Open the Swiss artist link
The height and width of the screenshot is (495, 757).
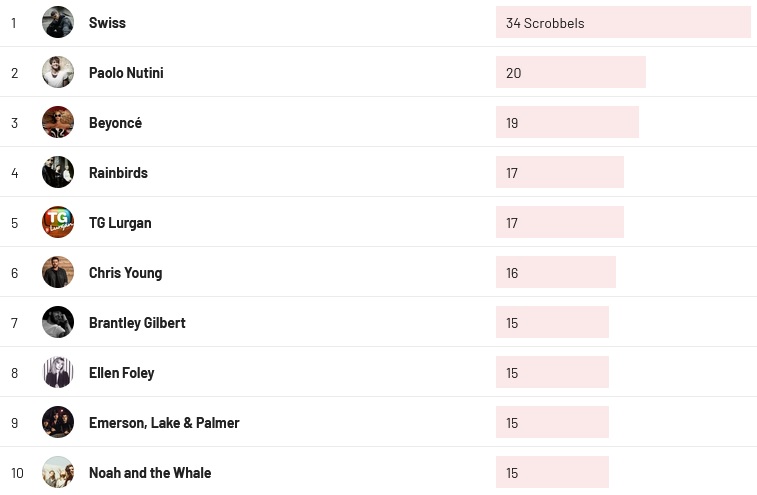[x=107, y=23]
